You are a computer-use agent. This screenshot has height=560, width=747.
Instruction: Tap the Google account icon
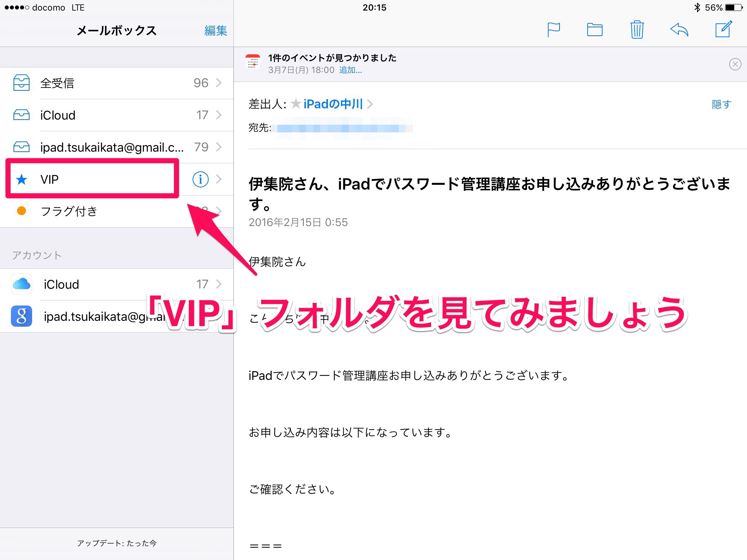22,316
